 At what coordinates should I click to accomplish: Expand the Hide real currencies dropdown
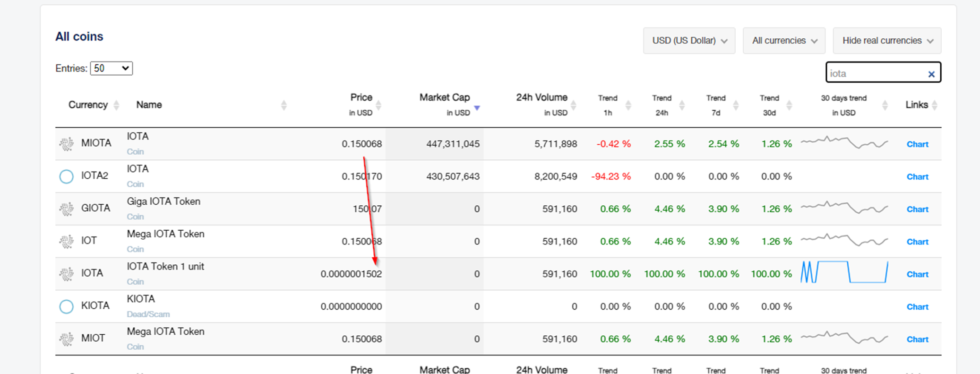coord(887,41)
